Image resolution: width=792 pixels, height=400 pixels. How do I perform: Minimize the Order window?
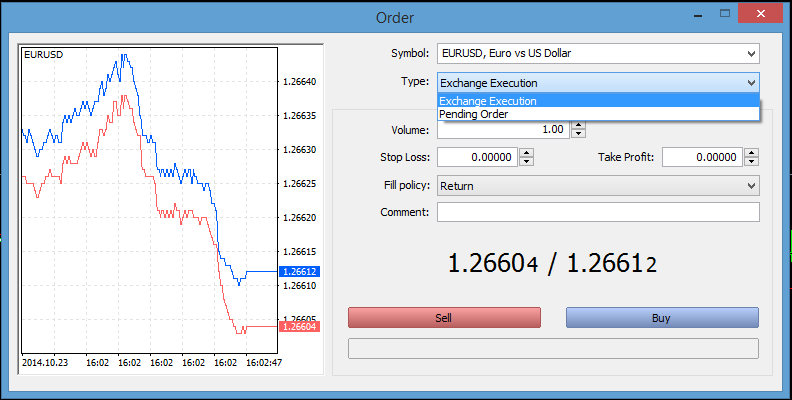699,15
